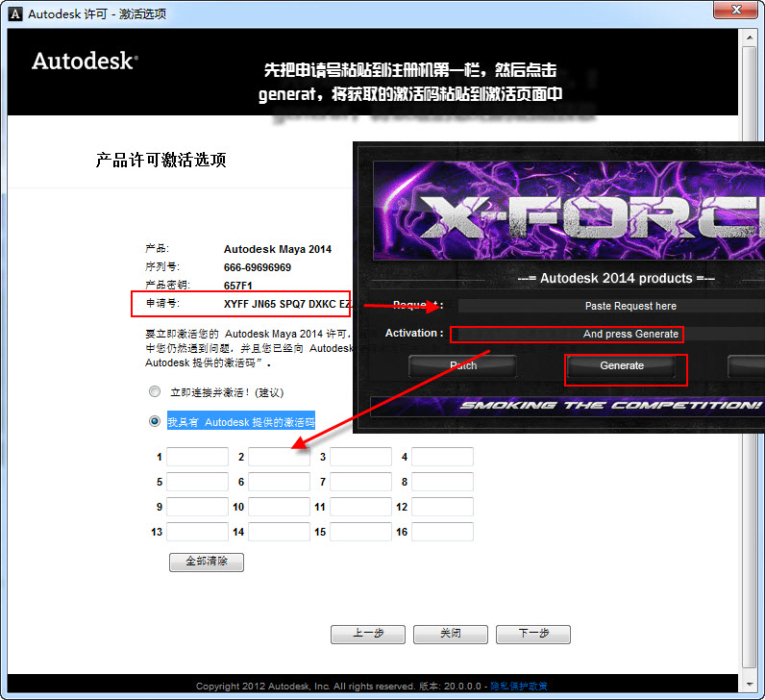Click the Request field in X-Force keygen
765x700 pixels.
(611, 306)
